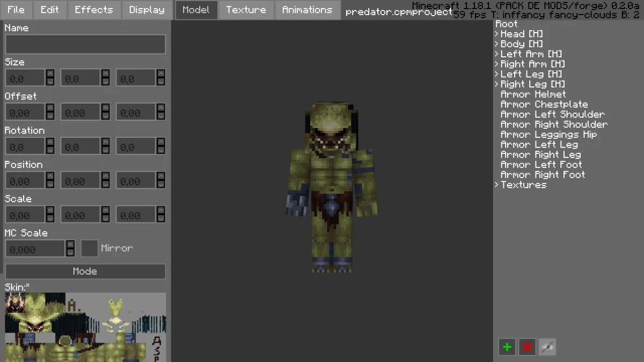Expand the Textures tree node

(x=497, y=185)
